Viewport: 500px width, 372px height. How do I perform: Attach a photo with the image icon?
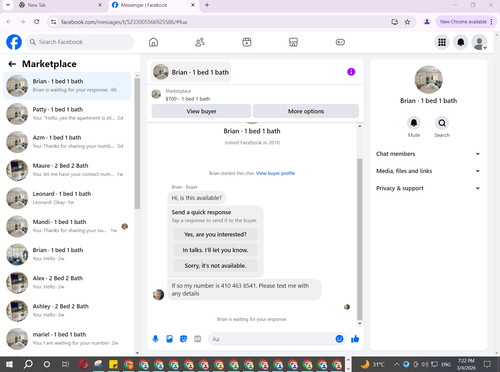(x=170, y=339)
